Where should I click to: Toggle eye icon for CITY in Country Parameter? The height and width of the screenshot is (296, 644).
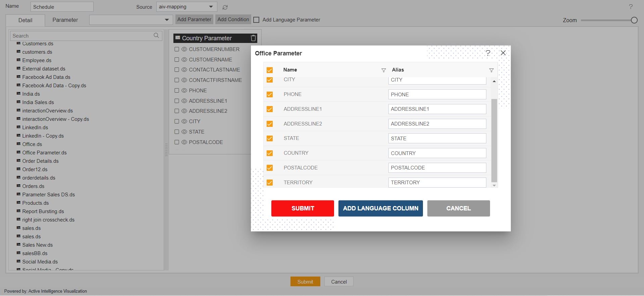[x=184, y=121]
